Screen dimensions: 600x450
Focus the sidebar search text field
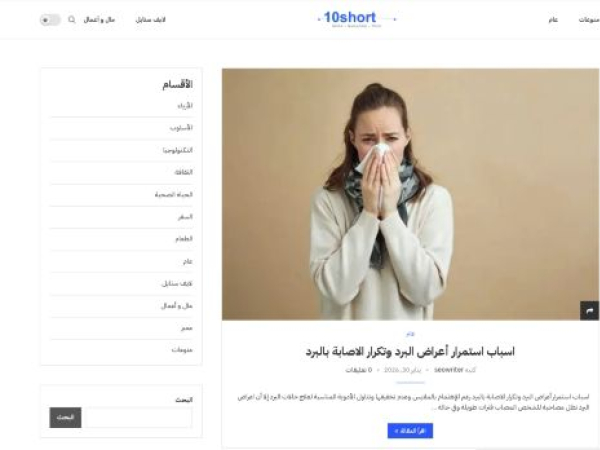click(x=138, y=417)
